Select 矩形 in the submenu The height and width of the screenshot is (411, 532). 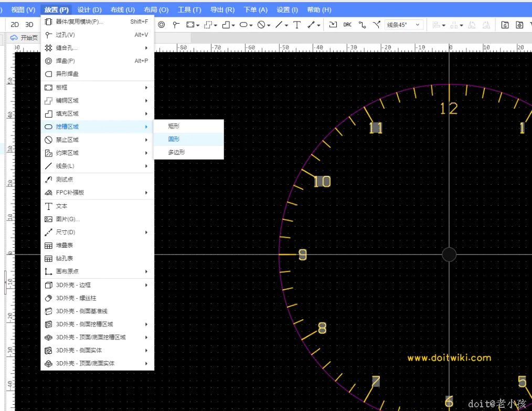174,126
